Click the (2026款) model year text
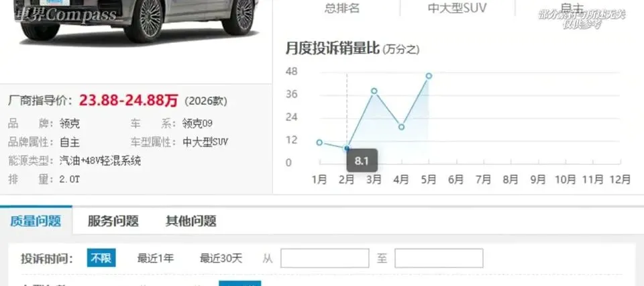 (x=206, y=101)
